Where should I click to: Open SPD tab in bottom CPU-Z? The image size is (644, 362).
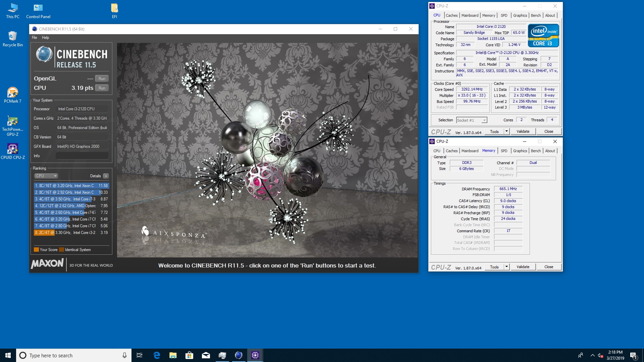(x=504, y=151)
